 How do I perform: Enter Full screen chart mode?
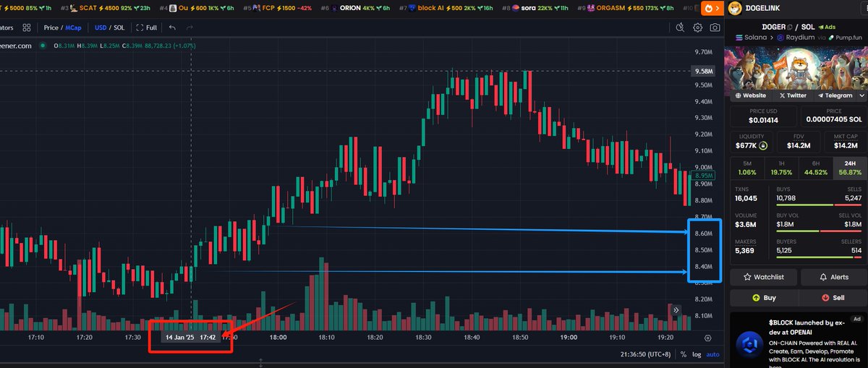[145, 27]
